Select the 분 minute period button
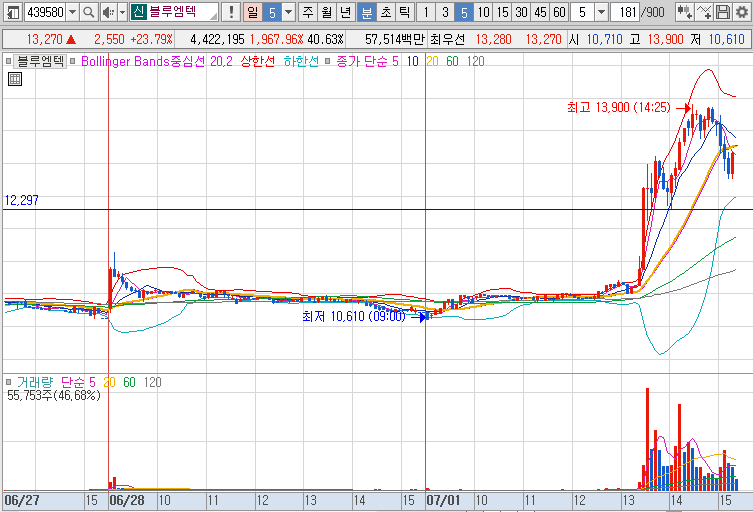The image size is (753, 512). coord(366,12)
